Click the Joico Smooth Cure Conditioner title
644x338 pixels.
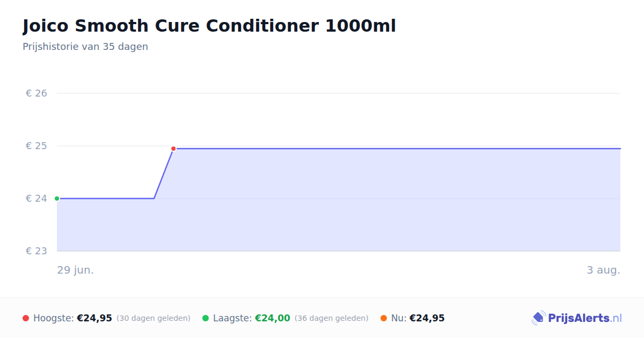coord(209,26)
